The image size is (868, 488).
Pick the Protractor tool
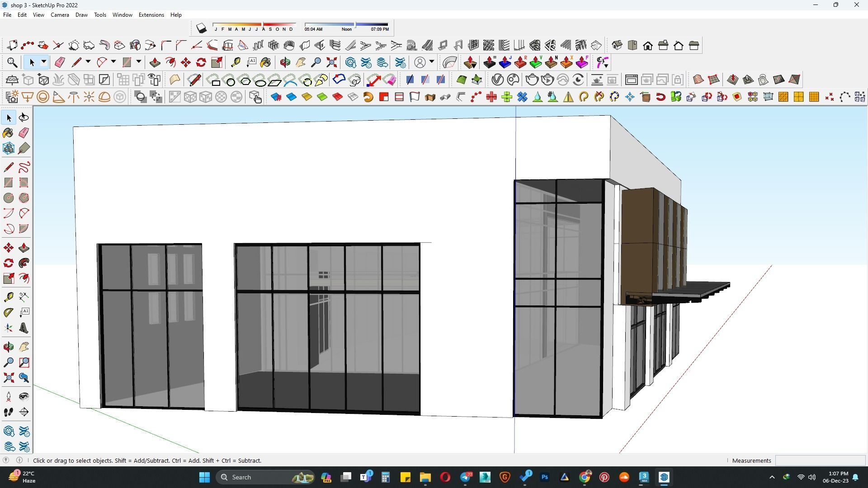tap(9, 313)
